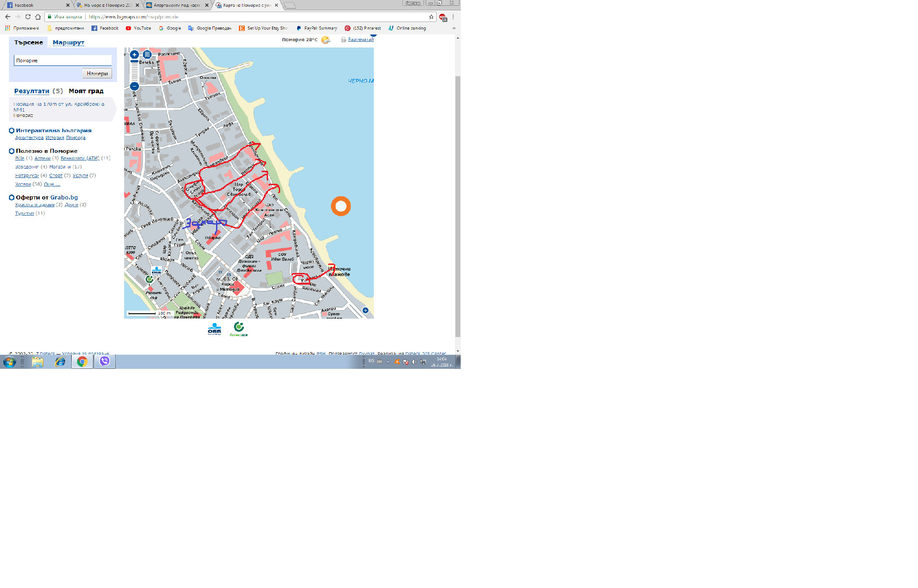Open the Хотели category link
Image resolution: width=918 pixels, height=588 pixels.
[x=23, y=184]
